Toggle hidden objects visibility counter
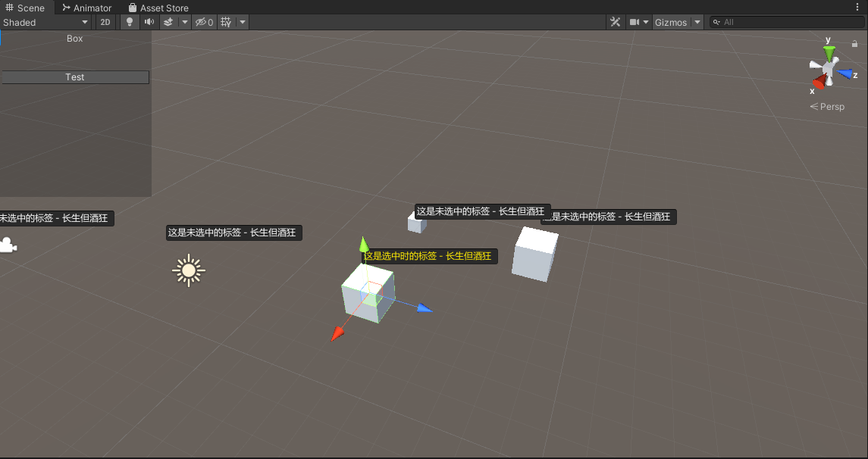Viewport: 868px width, 459px height. click(x=204, y=22)
